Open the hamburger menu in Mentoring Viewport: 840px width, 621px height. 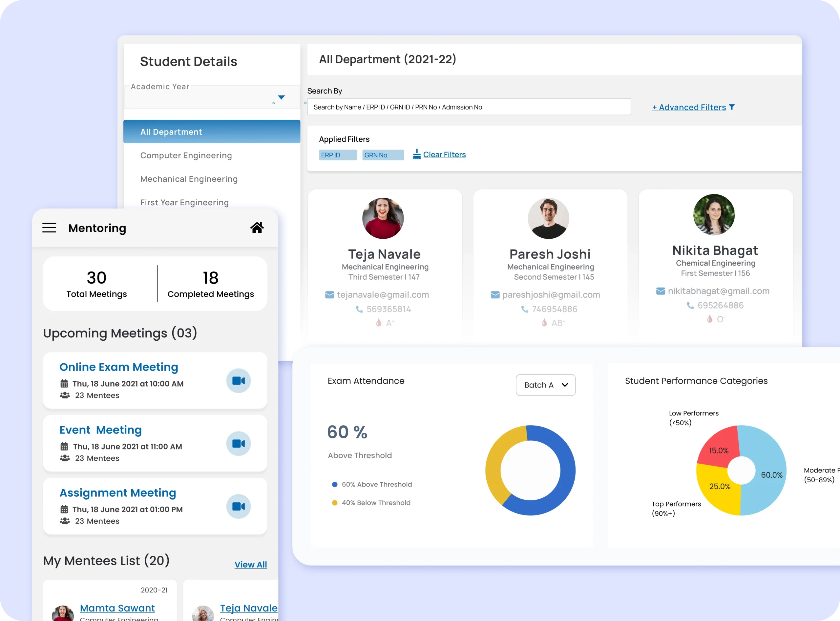[49, 228]
